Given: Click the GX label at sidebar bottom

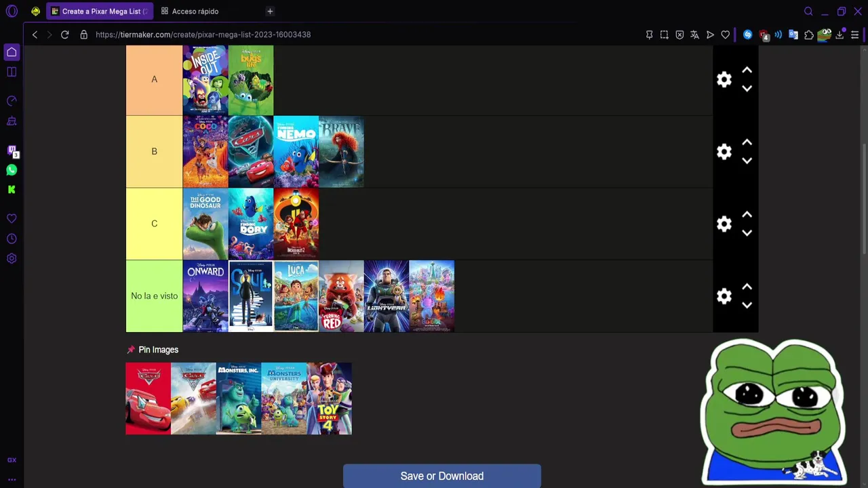Looking at the screenshot, I should [x=12, y=460].
